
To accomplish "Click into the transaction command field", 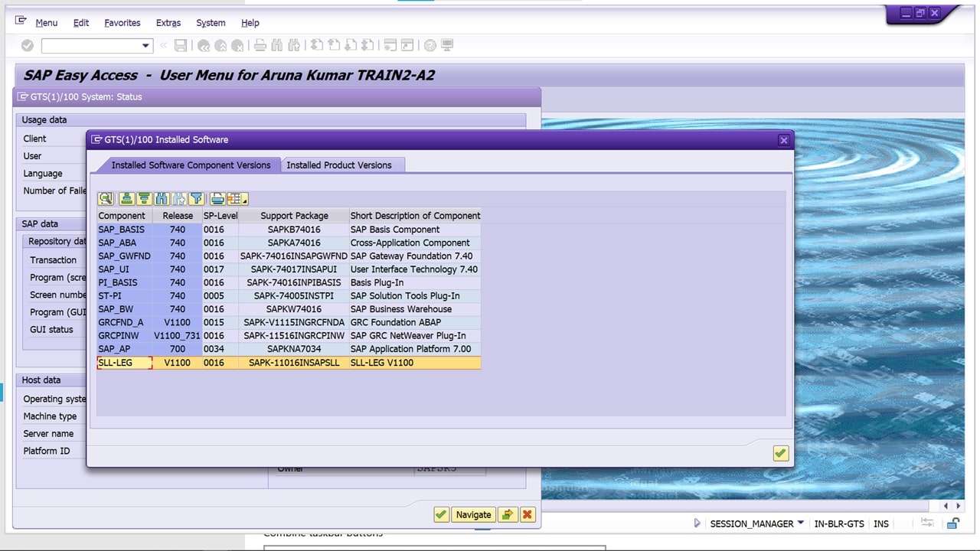I will point(91,46).
